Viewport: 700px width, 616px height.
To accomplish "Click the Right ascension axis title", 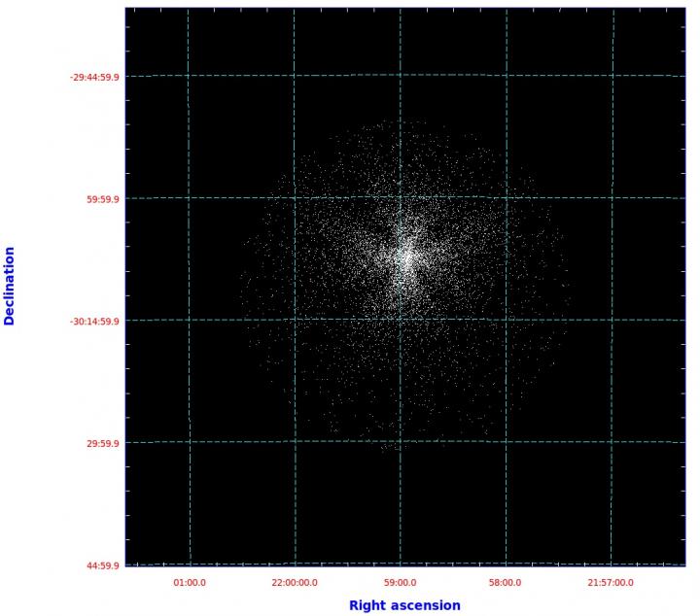I will tap(404, 605).
